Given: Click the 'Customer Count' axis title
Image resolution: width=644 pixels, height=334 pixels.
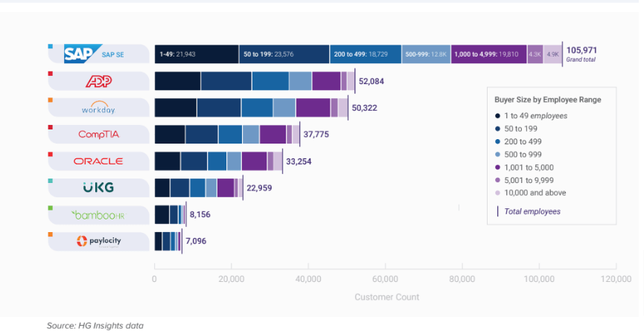Looking at the screenshot, I should tap(386, 297).
